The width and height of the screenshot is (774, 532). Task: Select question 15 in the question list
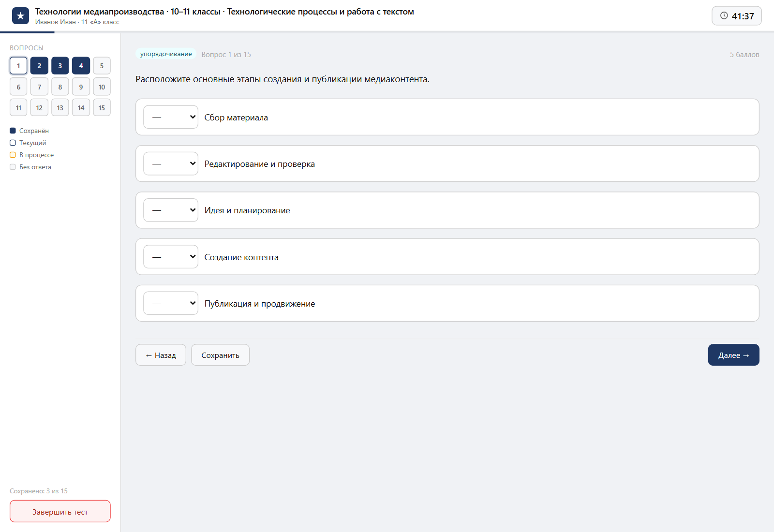coord(102,108)
